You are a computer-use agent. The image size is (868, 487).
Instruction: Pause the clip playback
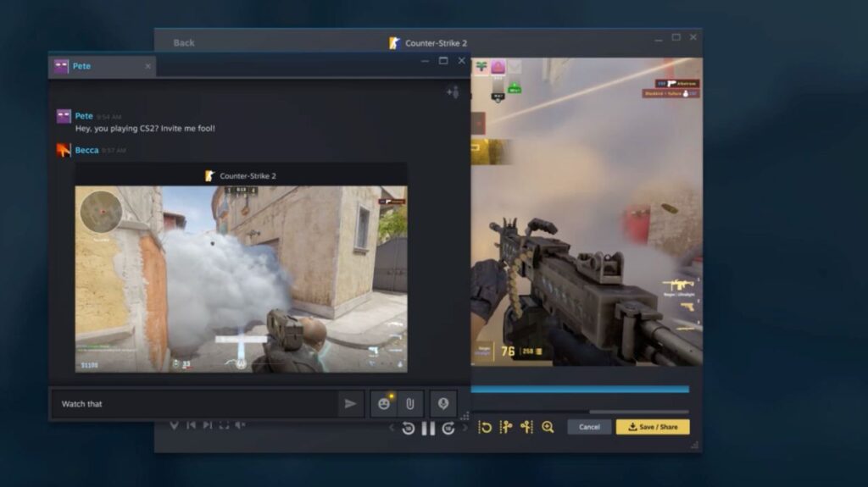[428, 428]
